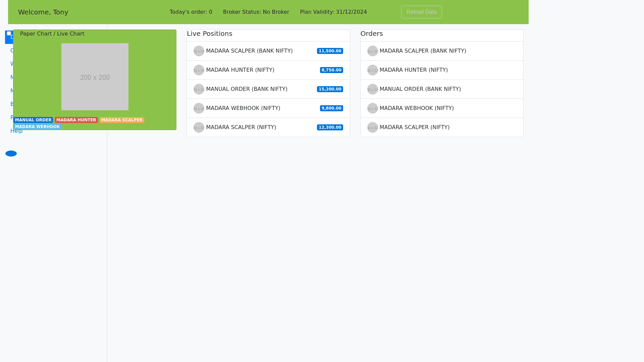The image size is (644, 362).
Task: Click avatar icon beside MADARA WEBHOOK position row
Action: (x=199, y=108)
